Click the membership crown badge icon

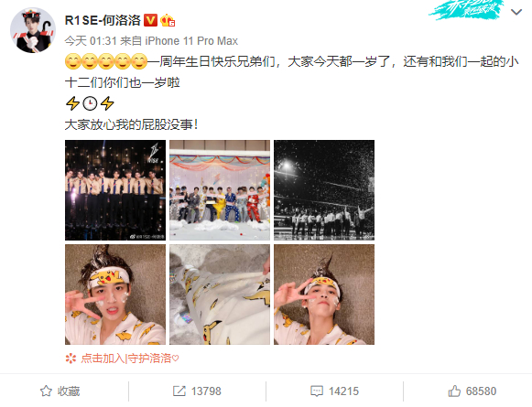point(168,20)
